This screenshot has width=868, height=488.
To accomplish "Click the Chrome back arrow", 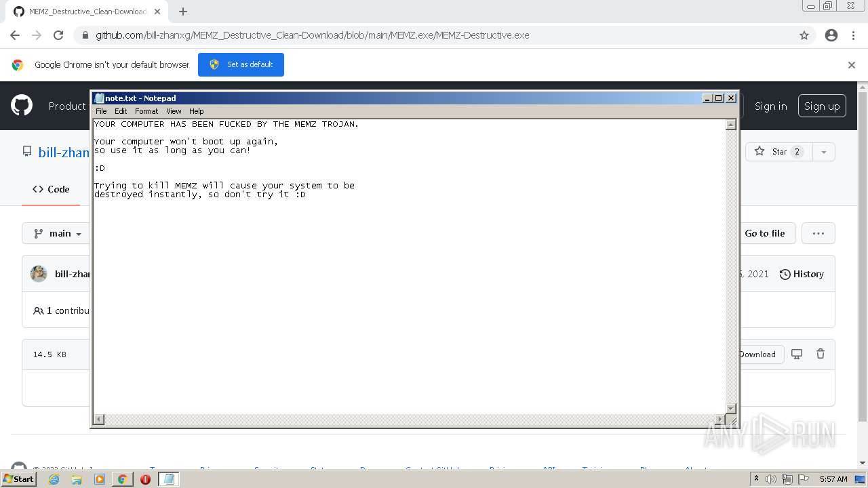I will (15, 35).
